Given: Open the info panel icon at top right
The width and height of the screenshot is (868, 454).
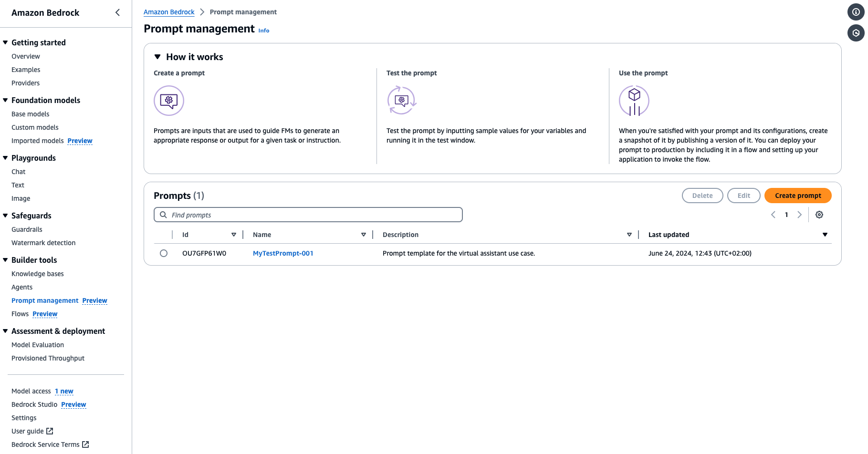Looking at the screenshot, I should tap(856, 12).
